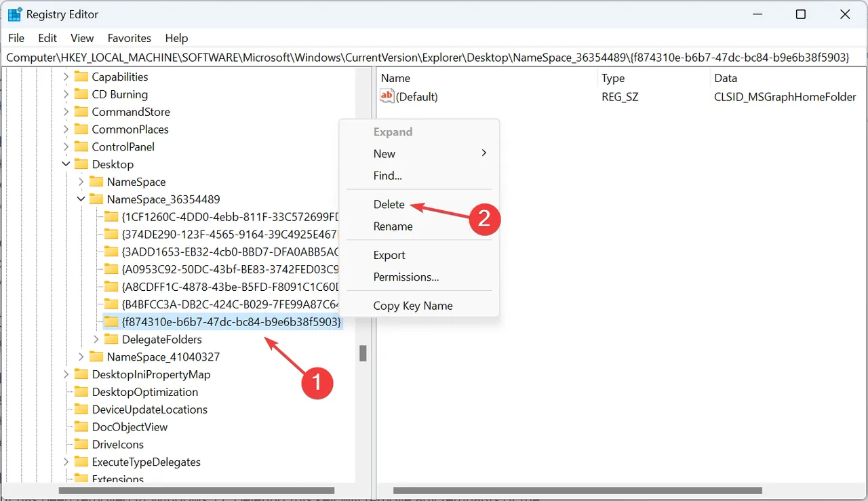
Task: Click the DeviceUpdateLocations folder icon
Action: pyautogui.click(x=81, y=409)
